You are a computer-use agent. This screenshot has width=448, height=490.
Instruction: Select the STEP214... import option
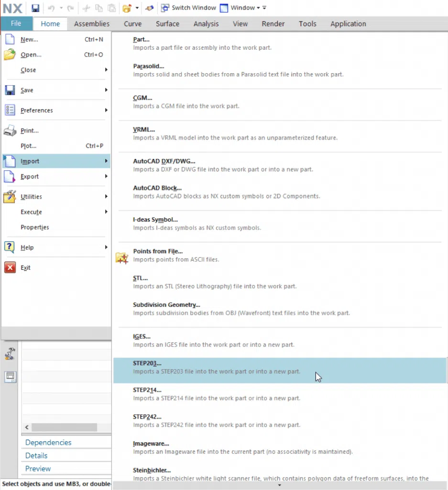tap(280, 394)
